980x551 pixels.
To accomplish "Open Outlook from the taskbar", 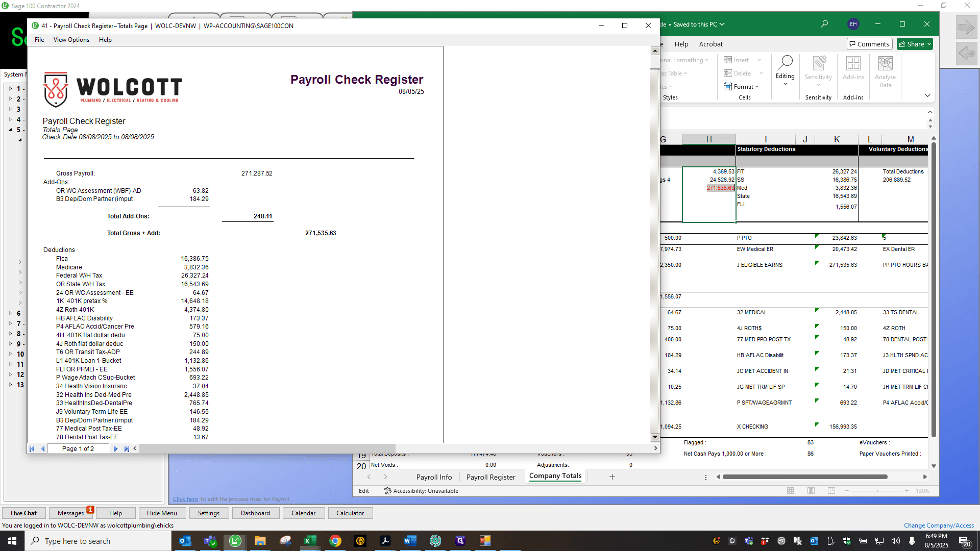I will 185,541.
